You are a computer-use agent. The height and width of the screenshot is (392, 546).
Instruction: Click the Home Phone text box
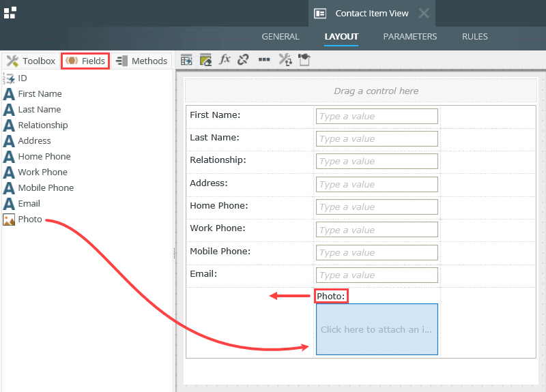pos(377,207)
